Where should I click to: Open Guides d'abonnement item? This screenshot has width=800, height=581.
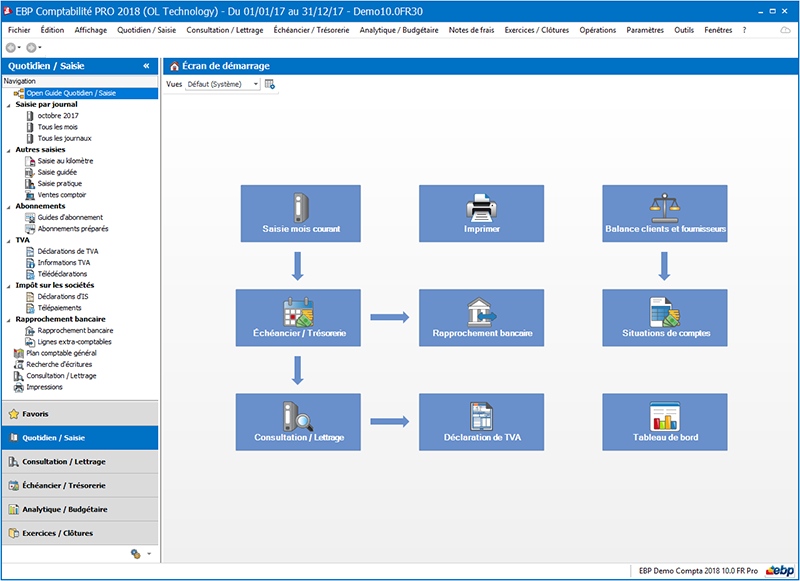pyautogui.click(x=70, y=217)
